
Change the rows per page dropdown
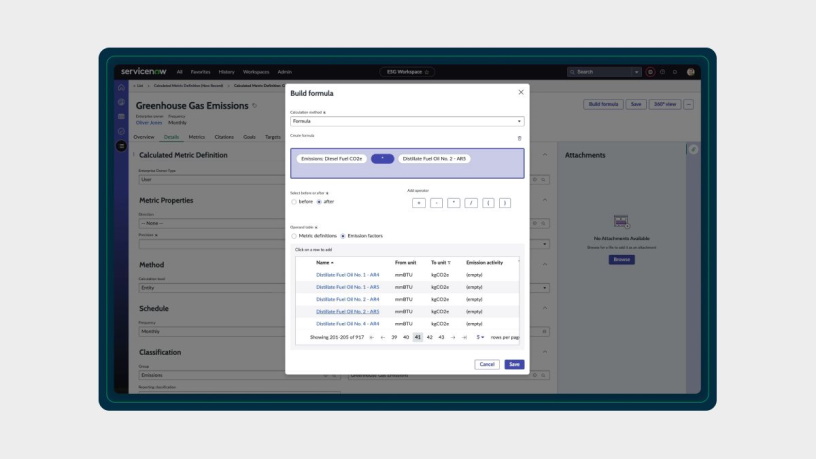click(x=481, y=337)
